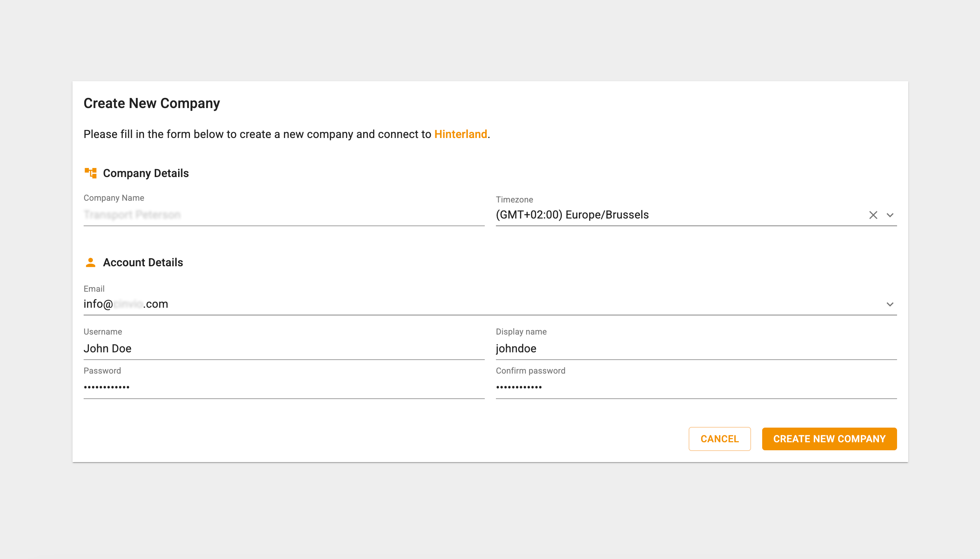The width and height of the screenshot is (980, 559).
Task: Click the Account Details person icon
Action: pyautogui.click(x=91, y=263)
